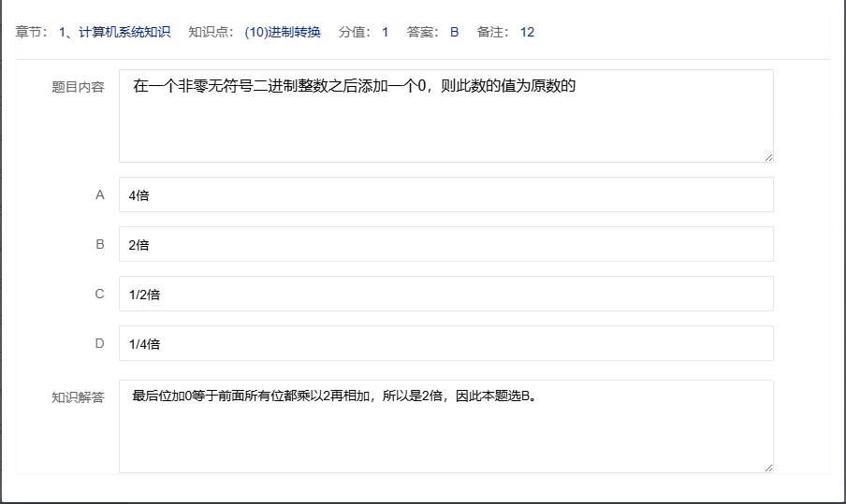The image size is (846, 504).
Task: Click the answer value B in header
Action: pos(454,32)
